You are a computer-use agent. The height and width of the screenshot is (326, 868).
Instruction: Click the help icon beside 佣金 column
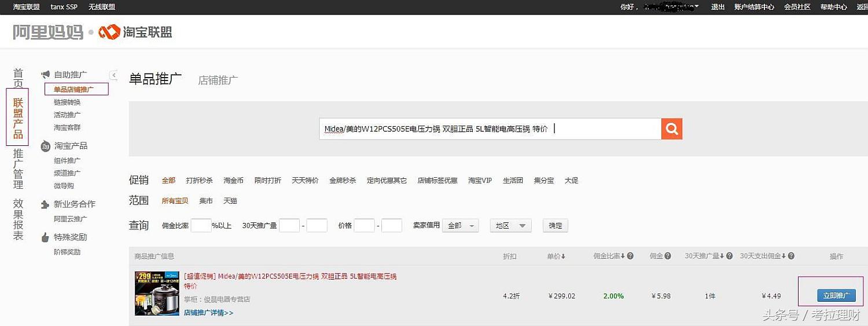coord(668,256)
